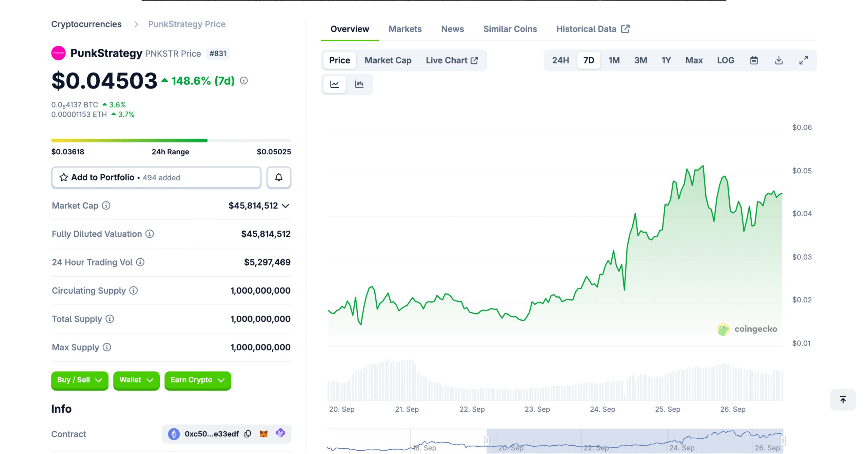Viewport: 868px width, 454px height.
Task: Go to Cryptocurrencies breadcrumb link
Action: pos(86,24)
